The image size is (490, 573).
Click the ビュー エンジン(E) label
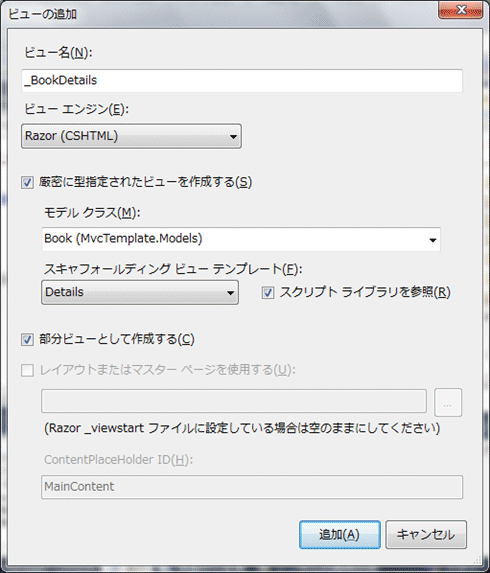point(76,109)
